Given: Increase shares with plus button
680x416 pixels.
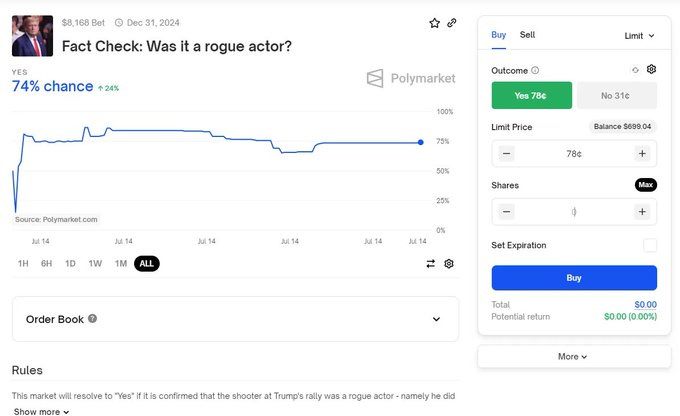Looking at the screenshot, I should point(642,212).
